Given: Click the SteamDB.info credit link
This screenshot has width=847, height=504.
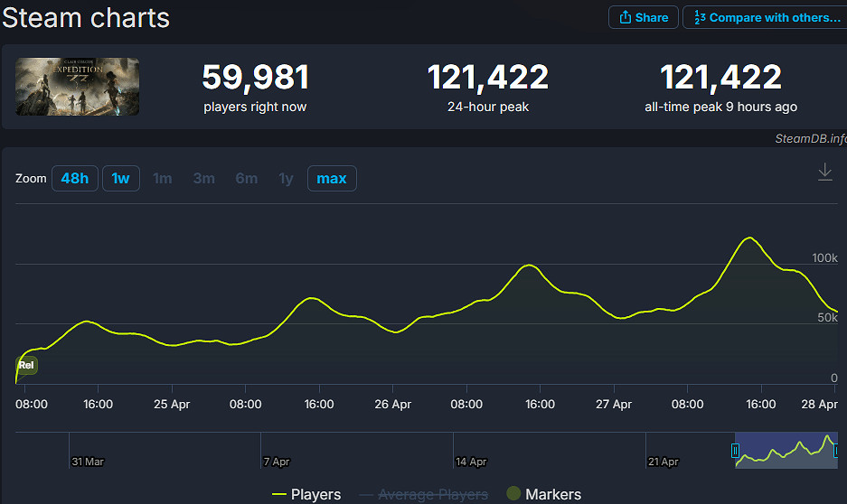Looking at the screenshot, I should [x=810, y=138].
